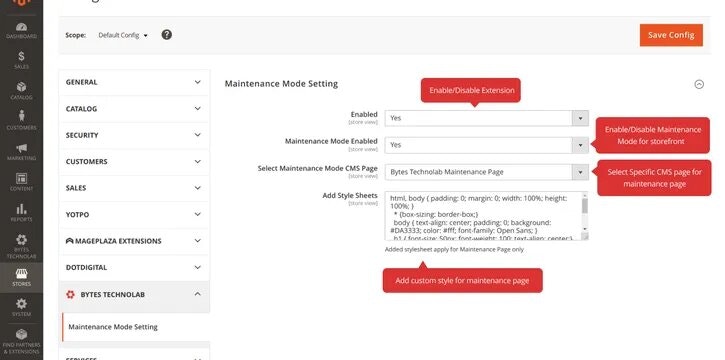The height and width of the screenshot is (360, 725).
Task: Open the Maintenance Mode Enabled dropdown
Action: pos(486,145)
